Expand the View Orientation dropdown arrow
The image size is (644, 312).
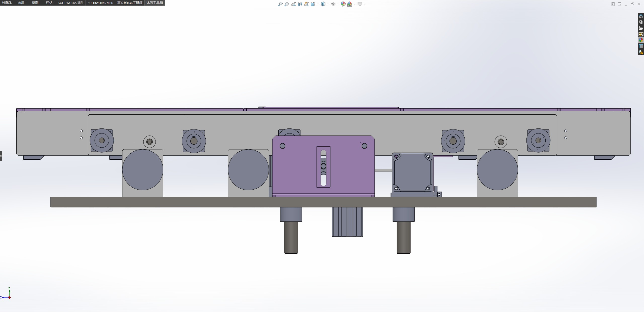[x=318, y=4]
